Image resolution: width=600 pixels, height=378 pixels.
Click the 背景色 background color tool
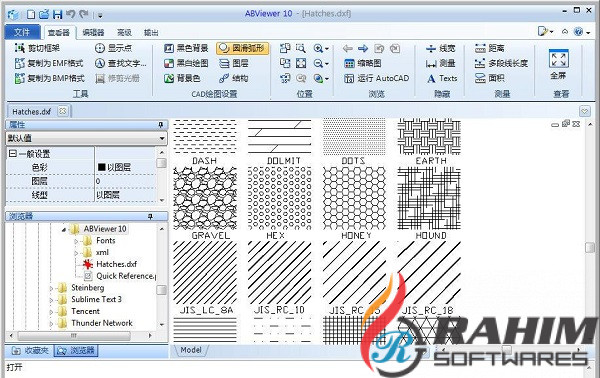tap(182, 78)
